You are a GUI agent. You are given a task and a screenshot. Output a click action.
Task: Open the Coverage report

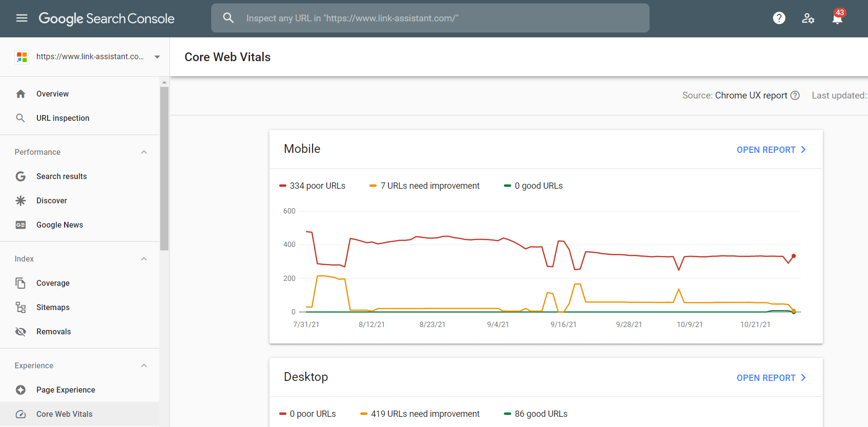[80, 283]
